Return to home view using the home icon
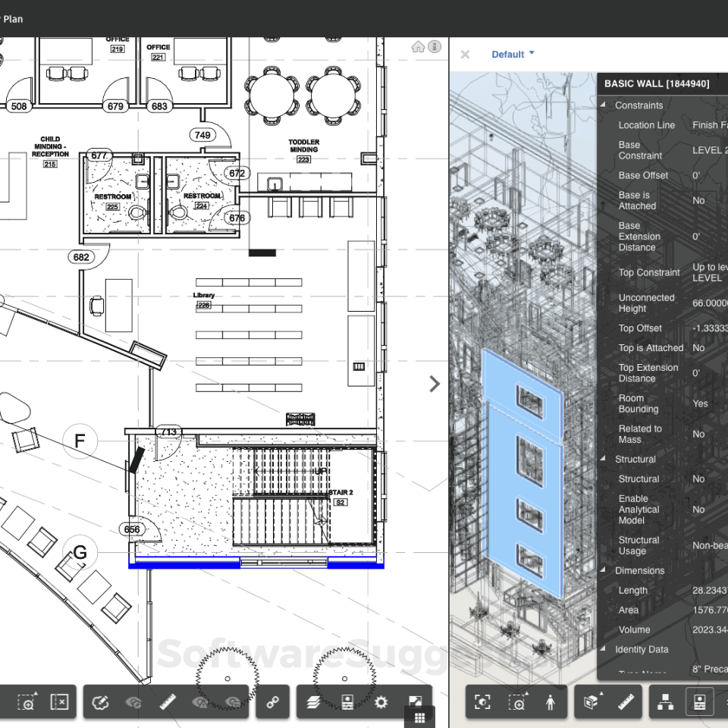This screenshot has height=728, width=728. pyautogui.click(x=418, y=46)
